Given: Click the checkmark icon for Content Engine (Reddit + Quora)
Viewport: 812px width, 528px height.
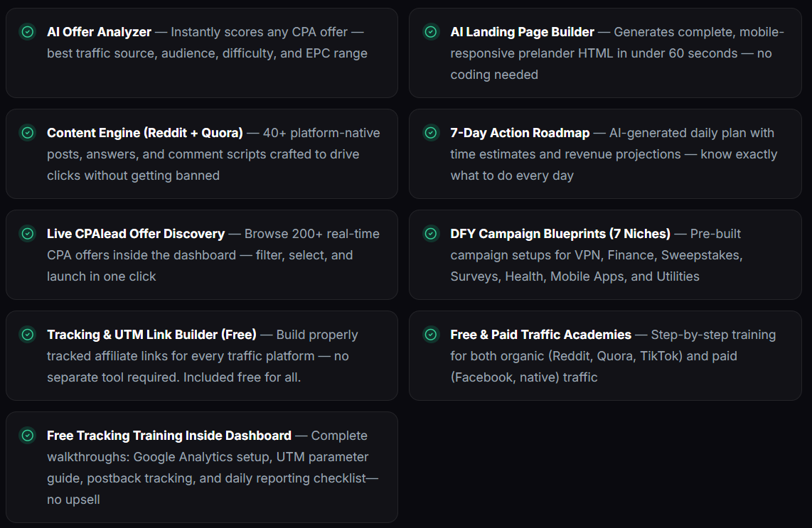Looking at the screenshot, I should click(x=28, y=133).
